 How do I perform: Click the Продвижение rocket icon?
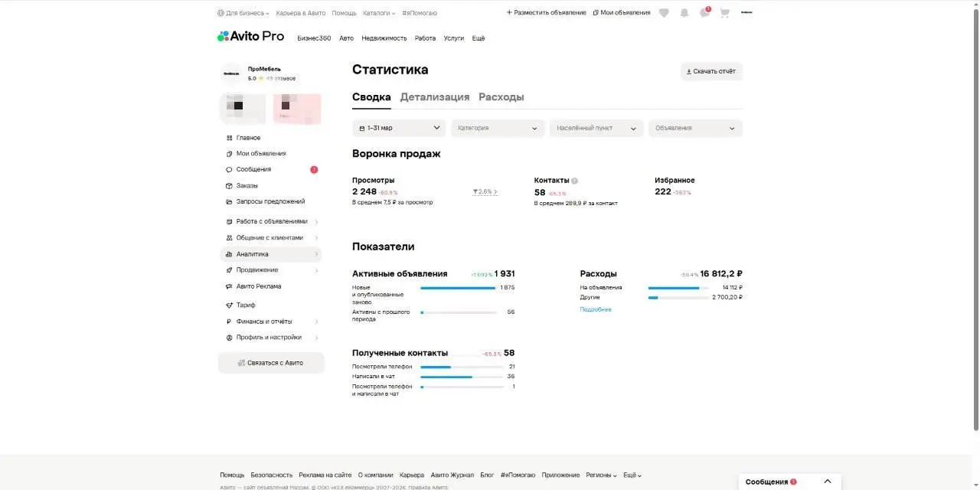coord(229,270)
